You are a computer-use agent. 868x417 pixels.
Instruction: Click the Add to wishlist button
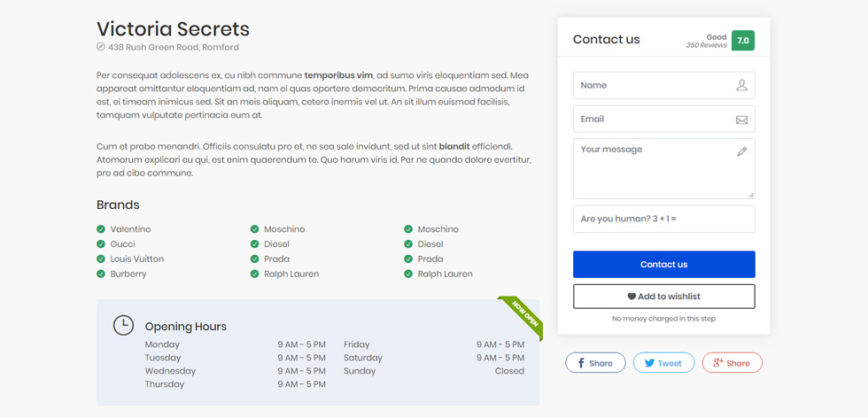(663, 297)
